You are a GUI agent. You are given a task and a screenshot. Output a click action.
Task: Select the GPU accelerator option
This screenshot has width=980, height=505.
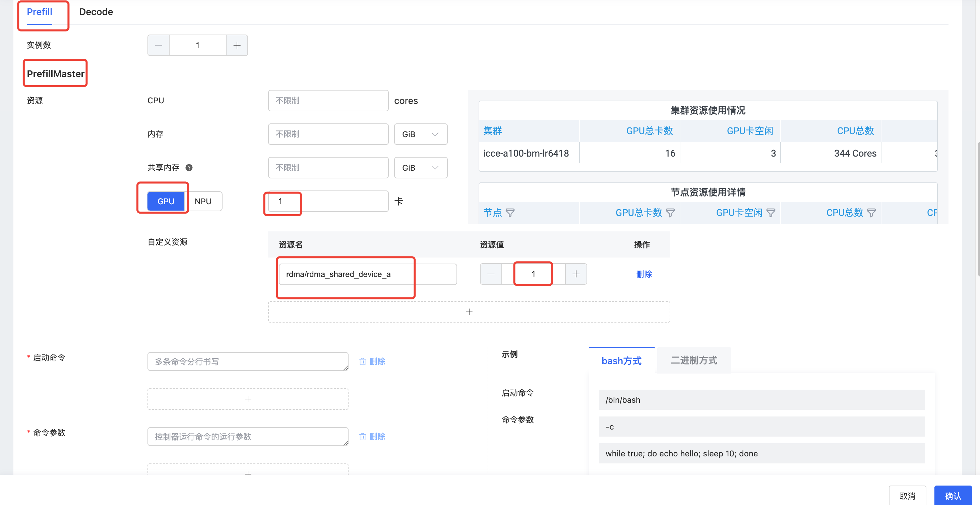[x=166, y=201]
